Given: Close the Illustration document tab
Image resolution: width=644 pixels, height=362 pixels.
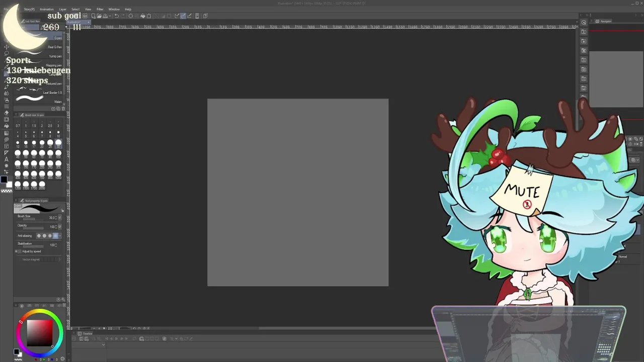Looking at the screenshot, I should [x=88, y=22].
